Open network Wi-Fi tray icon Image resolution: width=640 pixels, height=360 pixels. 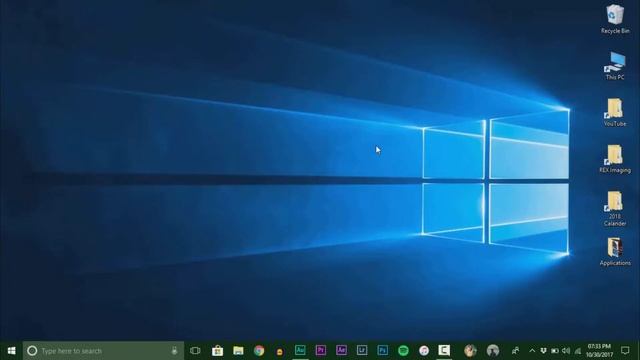(578, 351)
